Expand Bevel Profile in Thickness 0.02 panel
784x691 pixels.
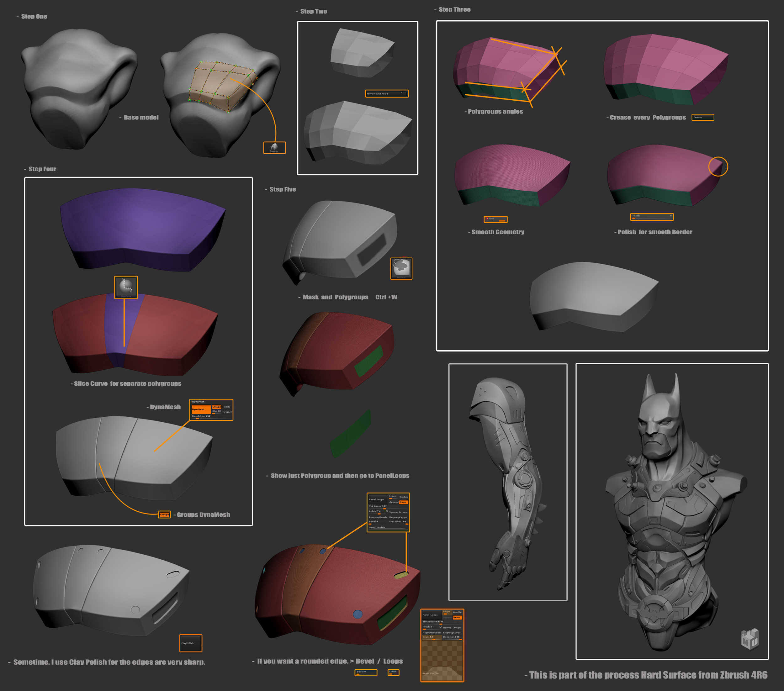[x=389, y=528]
